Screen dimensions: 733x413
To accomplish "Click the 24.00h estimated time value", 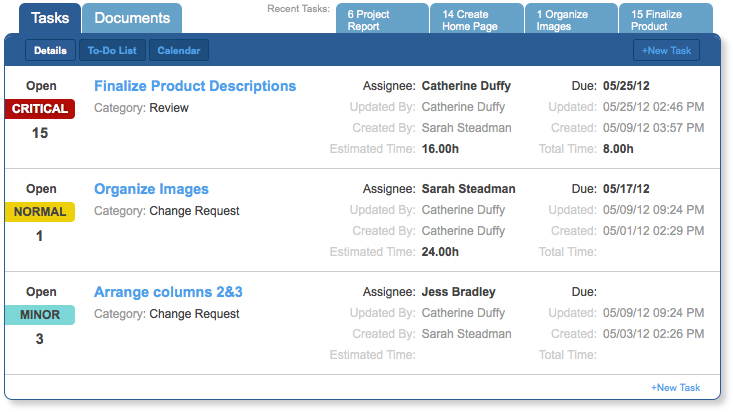I will 440,252.
